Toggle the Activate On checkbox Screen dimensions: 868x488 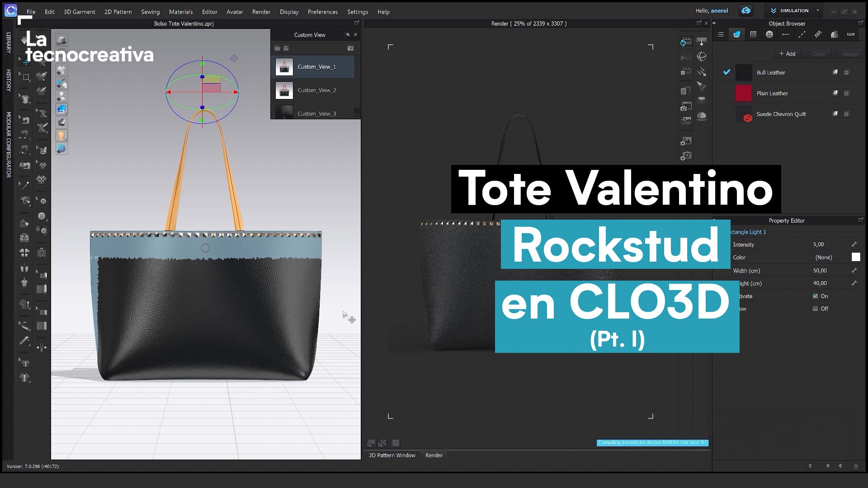pos(815,296)
